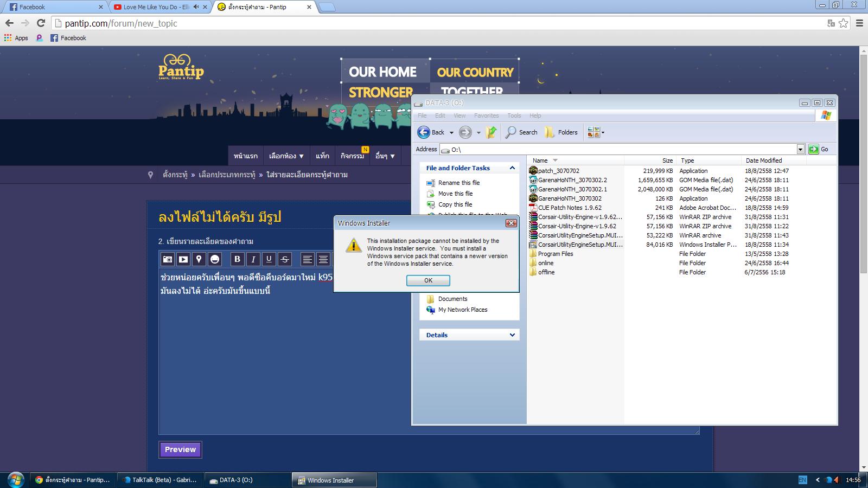Open the File menu in Explorer
Viewport: 868px width, 488px height.
point(422,115)
